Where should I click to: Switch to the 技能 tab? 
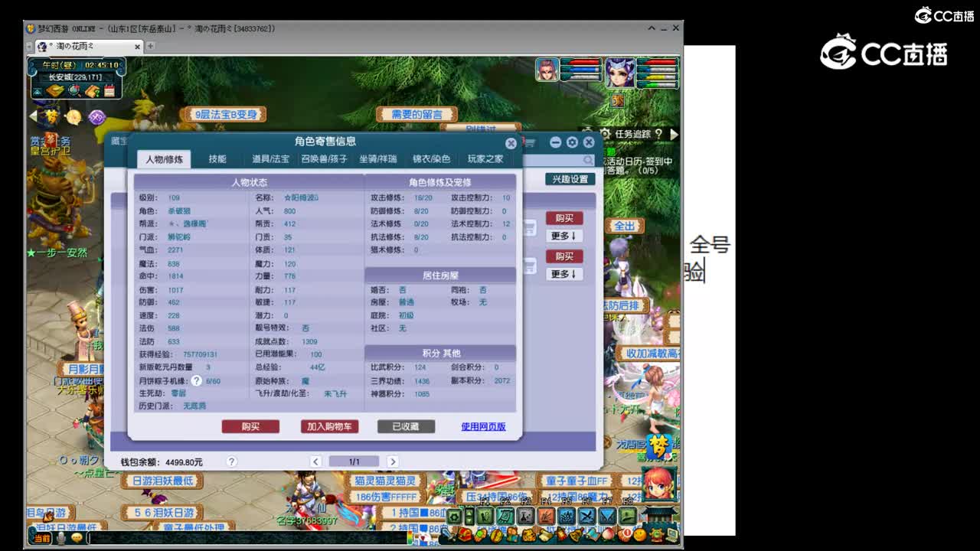coord(217,159)
